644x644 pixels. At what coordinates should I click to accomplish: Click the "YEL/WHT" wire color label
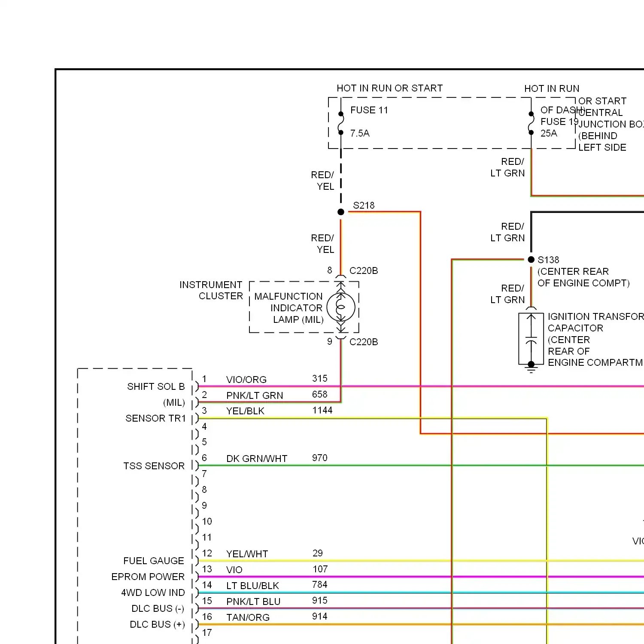pyautogui.click(x=247, y=554)
